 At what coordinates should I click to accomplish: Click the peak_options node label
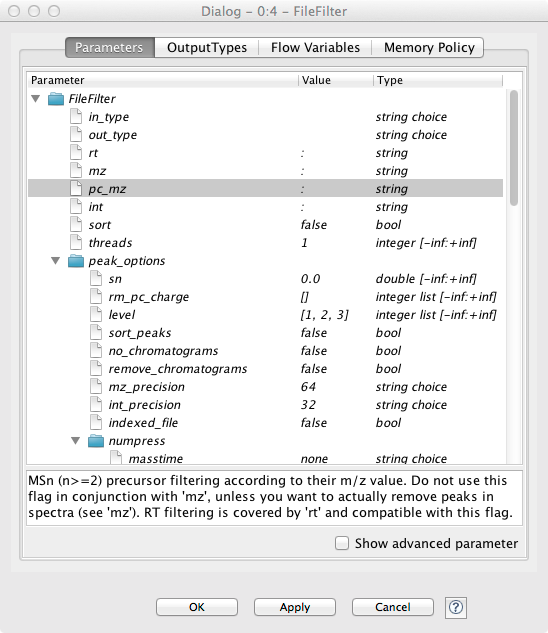(x=127, y=261)
